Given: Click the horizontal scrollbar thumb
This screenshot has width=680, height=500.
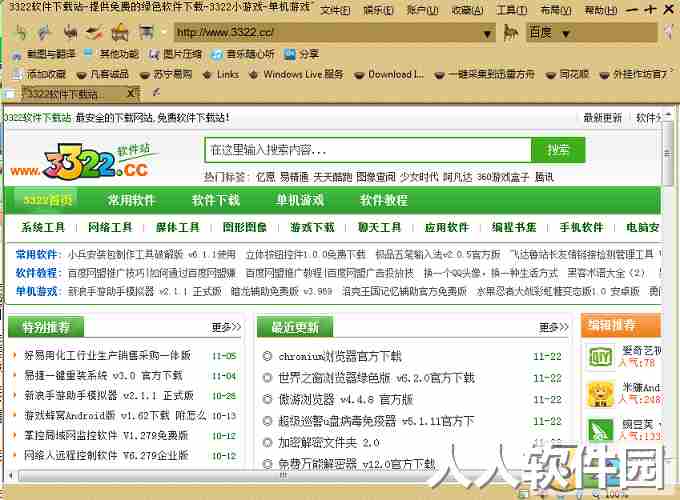Looking at the screenshot, I should 283,476.
